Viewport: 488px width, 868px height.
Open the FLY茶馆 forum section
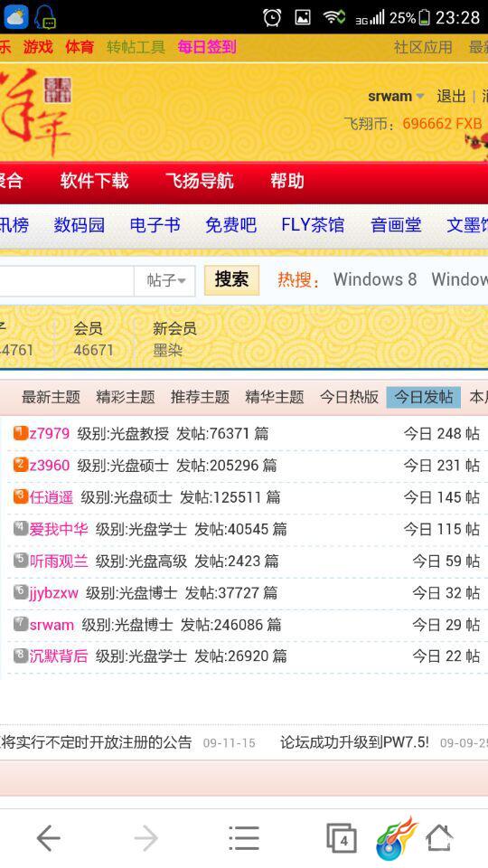click(313, 225)
